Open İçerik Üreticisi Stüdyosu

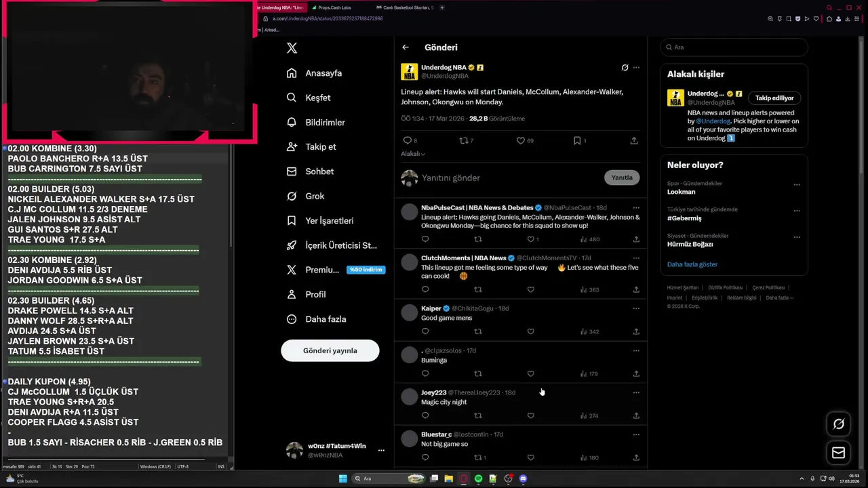coord(332,245)
